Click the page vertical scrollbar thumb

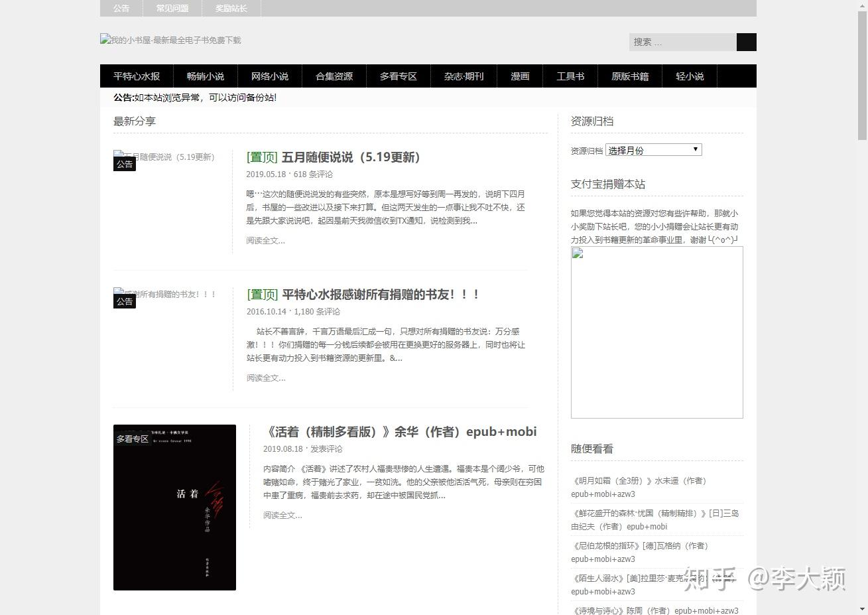pyautogui.click(x=862, y=74)
